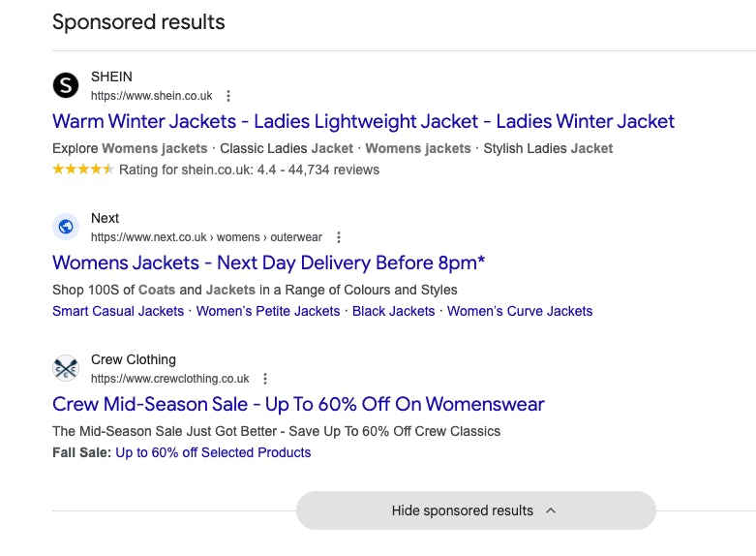Click the Crew Clothing logo icon
This screenshot has height=556, width=756.
click(x=66, y=369)
